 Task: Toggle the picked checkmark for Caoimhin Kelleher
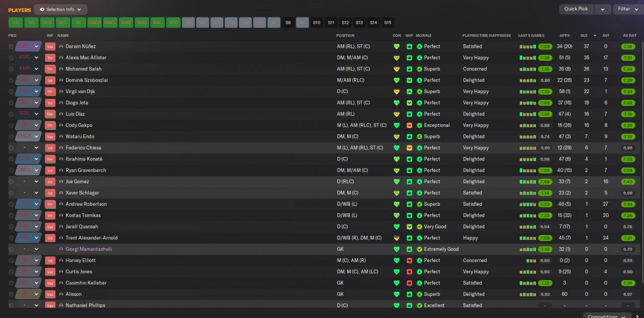coord(11,283)
